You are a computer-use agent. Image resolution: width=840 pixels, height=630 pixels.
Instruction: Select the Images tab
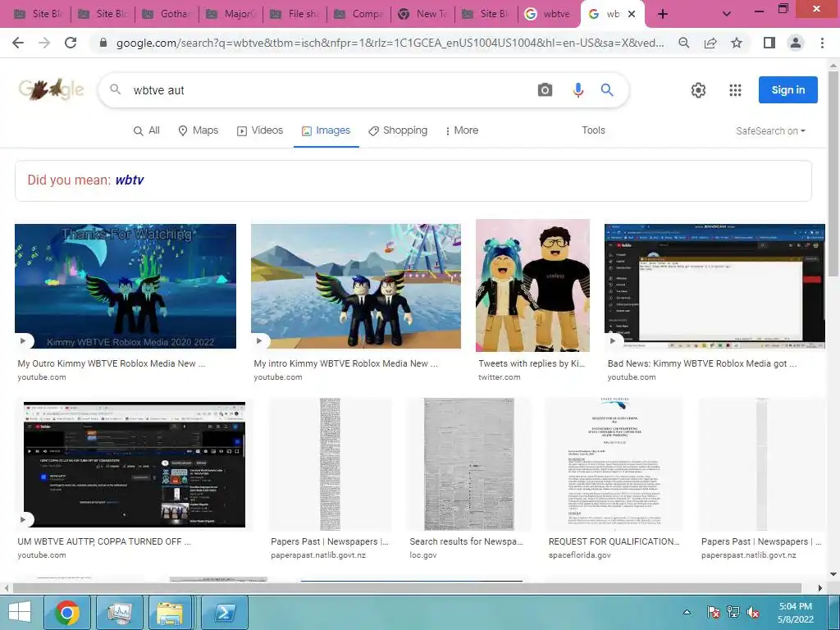coord(326,130)
